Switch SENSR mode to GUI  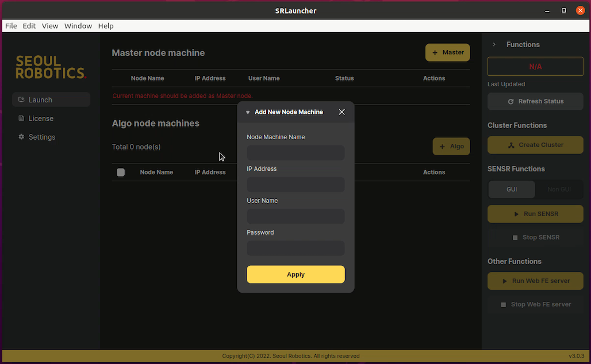511,189
